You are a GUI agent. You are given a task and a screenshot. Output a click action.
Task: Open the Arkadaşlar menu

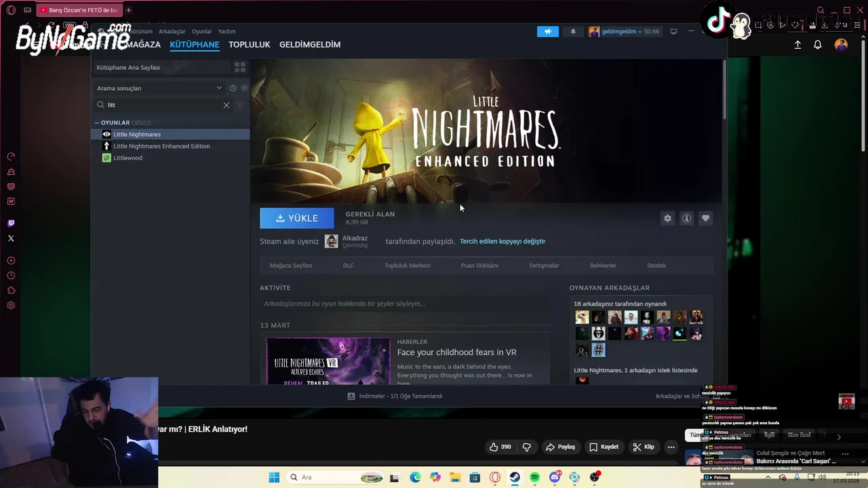click(x=172, y=31)
